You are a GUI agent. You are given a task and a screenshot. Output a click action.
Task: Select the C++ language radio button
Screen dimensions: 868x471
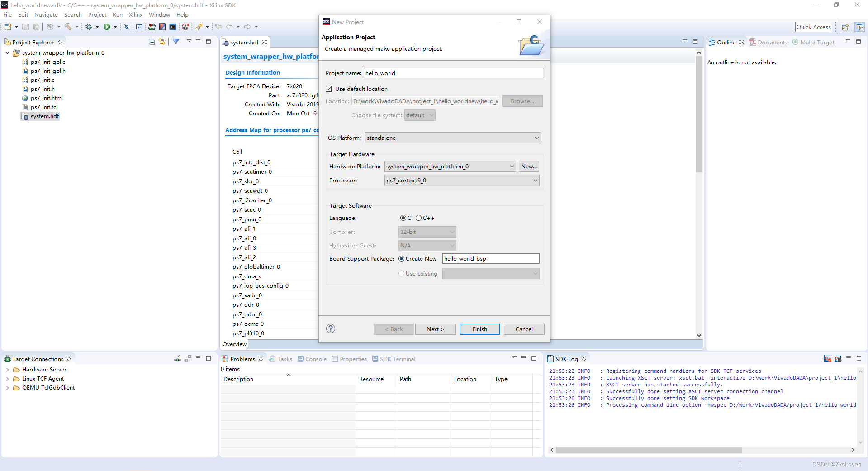[418, 218]
